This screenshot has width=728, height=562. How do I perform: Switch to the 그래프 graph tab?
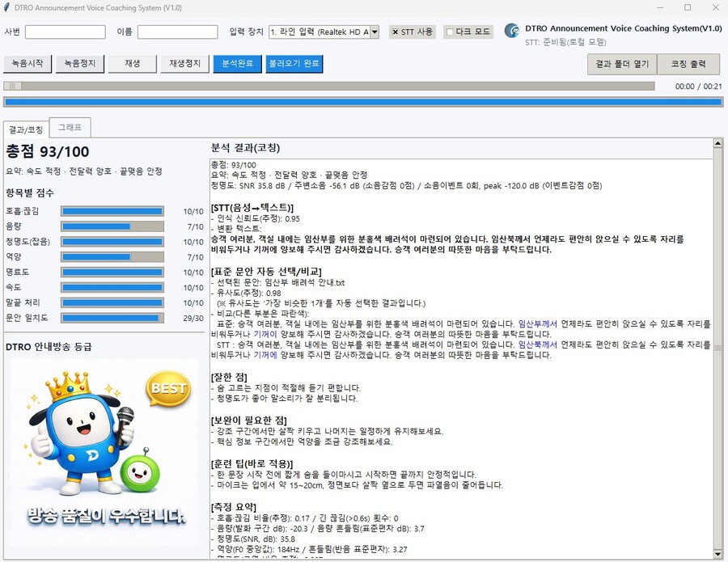[x=68, y=127]
